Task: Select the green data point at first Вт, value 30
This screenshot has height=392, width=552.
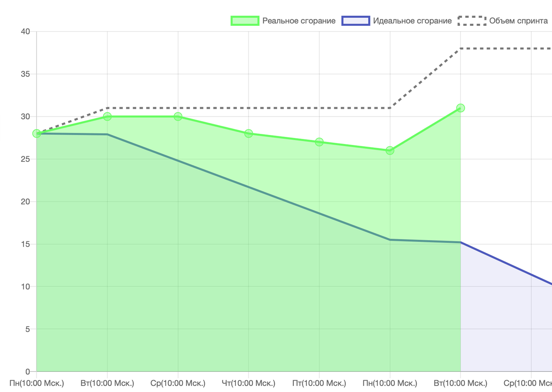Action: pos(107,117)
